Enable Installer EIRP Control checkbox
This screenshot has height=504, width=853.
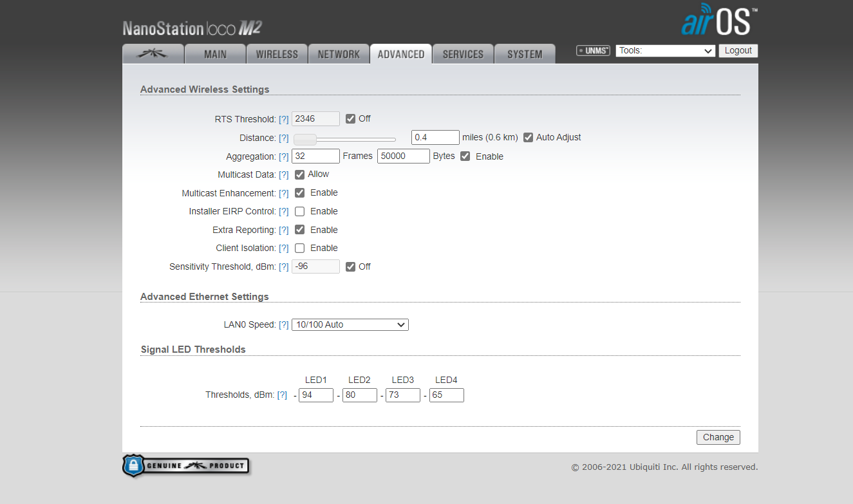[x=300, y=211]
